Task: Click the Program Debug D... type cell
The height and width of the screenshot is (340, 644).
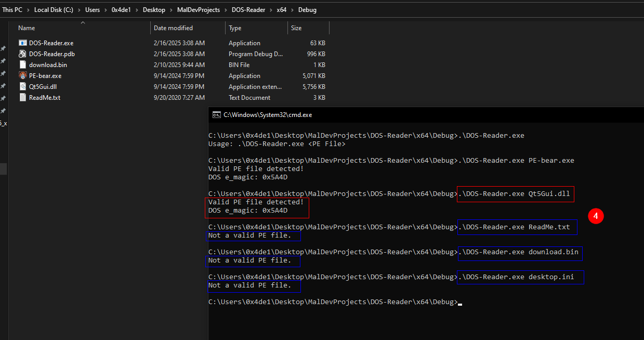Action: point(256,54)
